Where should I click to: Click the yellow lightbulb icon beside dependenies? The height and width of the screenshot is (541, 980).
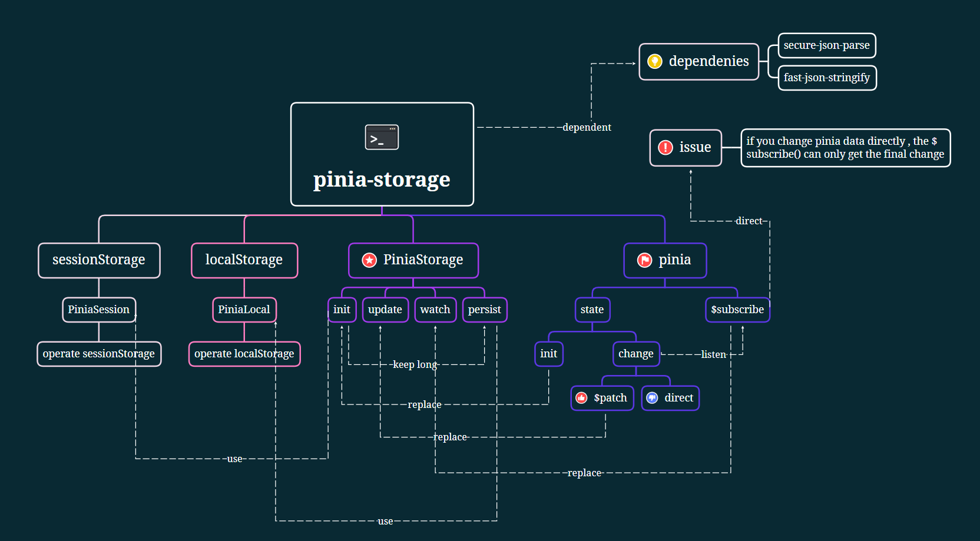654,61
